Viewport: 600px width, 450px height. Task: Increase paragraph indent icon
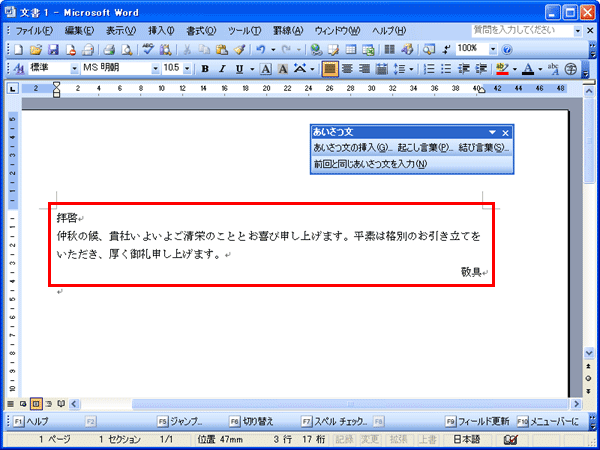(x=481, y=69)
